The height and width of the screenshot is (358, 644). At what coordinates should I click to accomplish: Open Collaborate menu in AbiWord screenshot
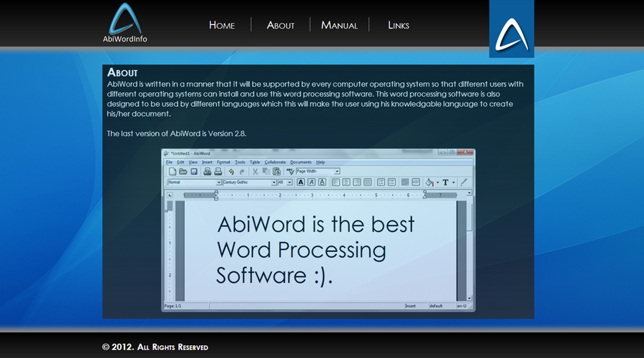click(275, 163)
